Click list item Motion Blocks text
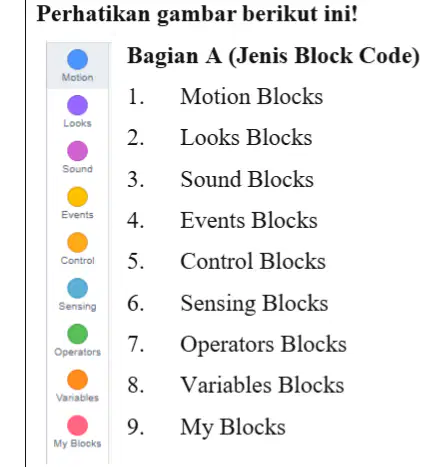427x467 pixels. [252, 97]
